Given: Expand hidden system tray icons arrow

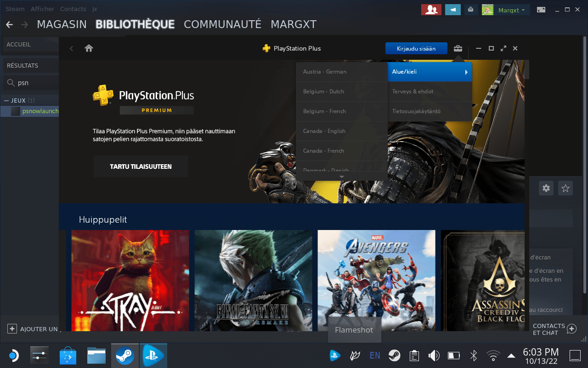Looking at the screenshot, I should (511, 356).
